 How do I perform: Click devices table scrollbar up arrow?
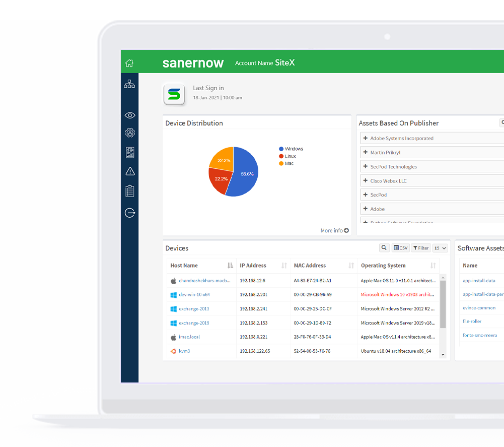click(443, 277)
